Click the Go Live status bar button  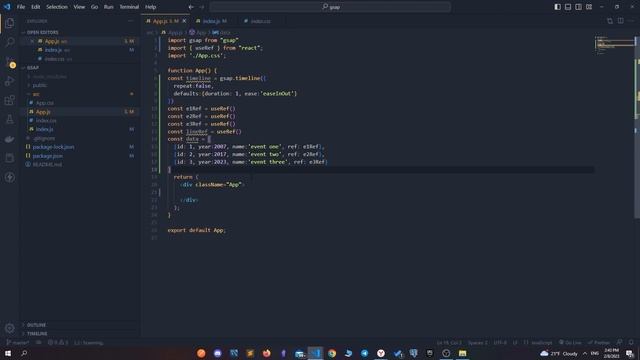[x=570, y=342]
